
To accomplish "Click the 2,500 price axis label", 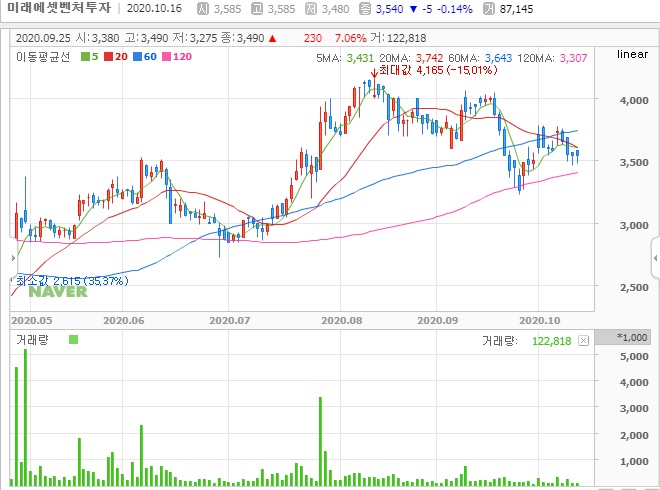I will coord(634,288).
